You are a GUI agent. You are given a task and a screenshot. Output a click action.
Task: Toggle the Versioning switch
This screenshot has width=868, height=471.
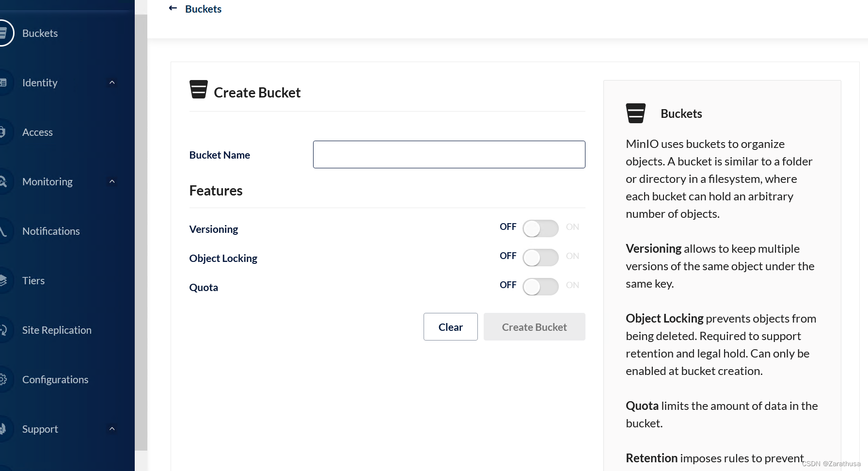(x=540, y=228)
